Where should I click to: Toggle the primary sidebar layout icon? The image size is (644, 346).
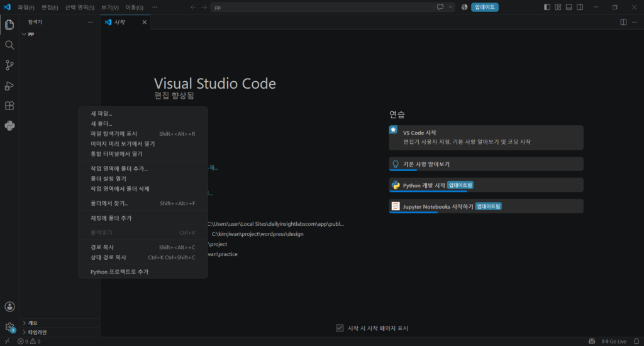click(547, 7)
